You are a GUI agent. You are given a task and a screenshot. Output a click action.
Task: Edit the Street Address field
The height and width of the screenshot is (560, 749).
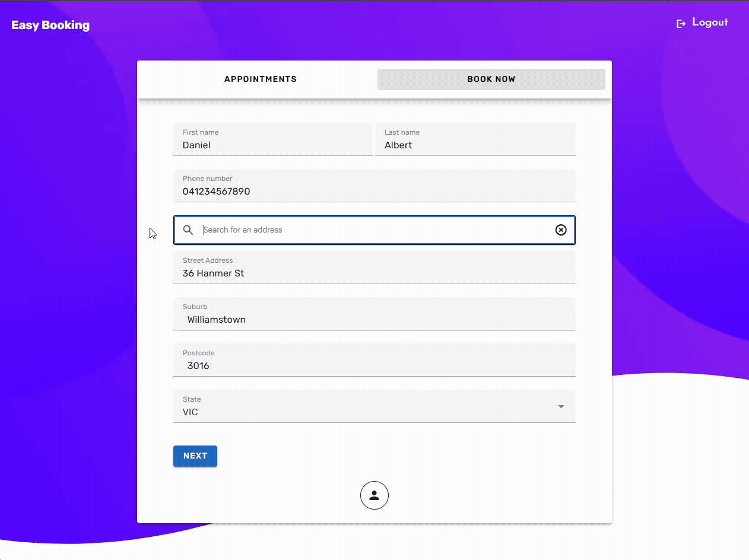coord(374,273)
